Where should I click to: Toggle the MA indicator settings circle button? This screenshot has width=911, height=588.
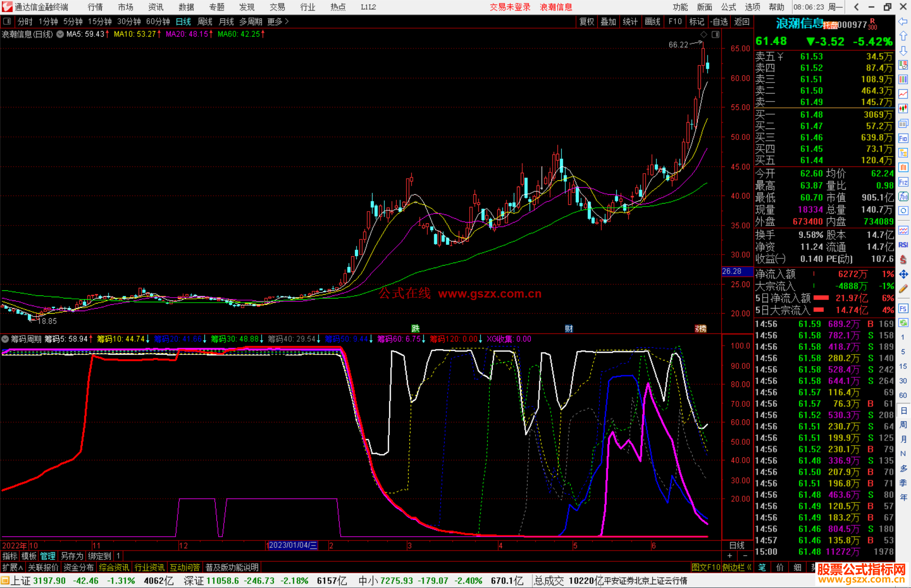pos(60,34)
